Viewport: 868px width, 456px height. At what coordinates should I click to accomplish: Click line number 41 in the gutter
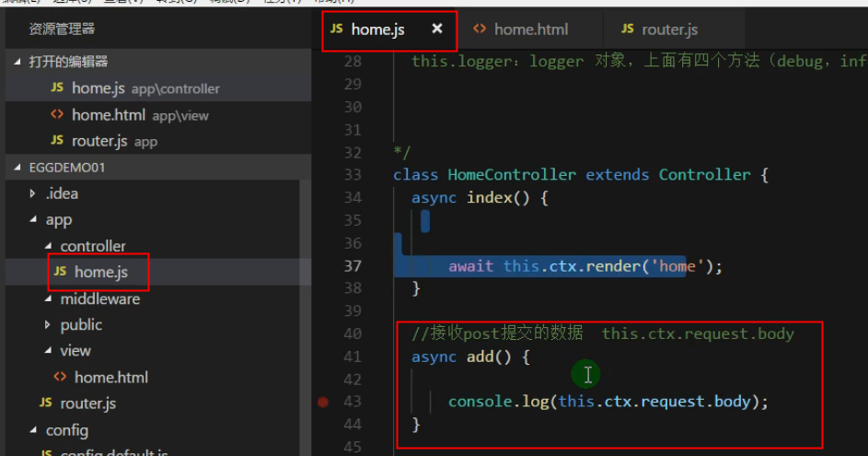[x=353, y=357]
